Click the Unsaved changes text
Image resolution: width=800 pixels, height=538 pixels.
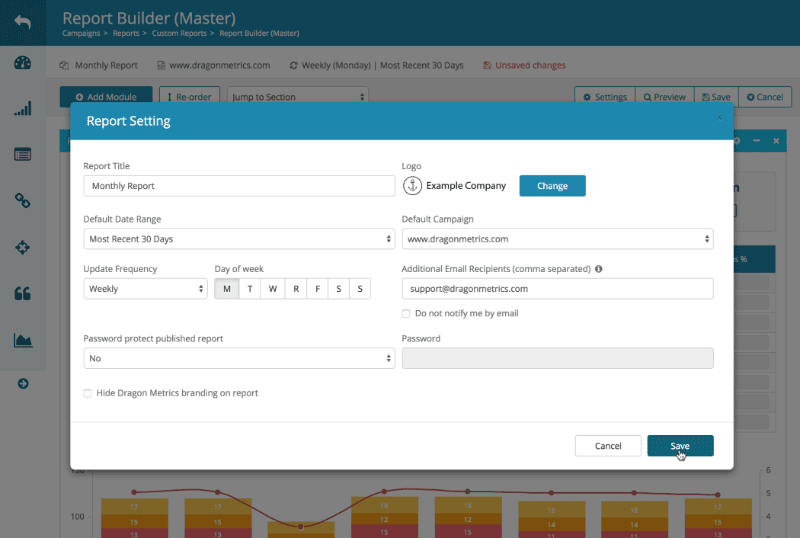coord(530,65)
